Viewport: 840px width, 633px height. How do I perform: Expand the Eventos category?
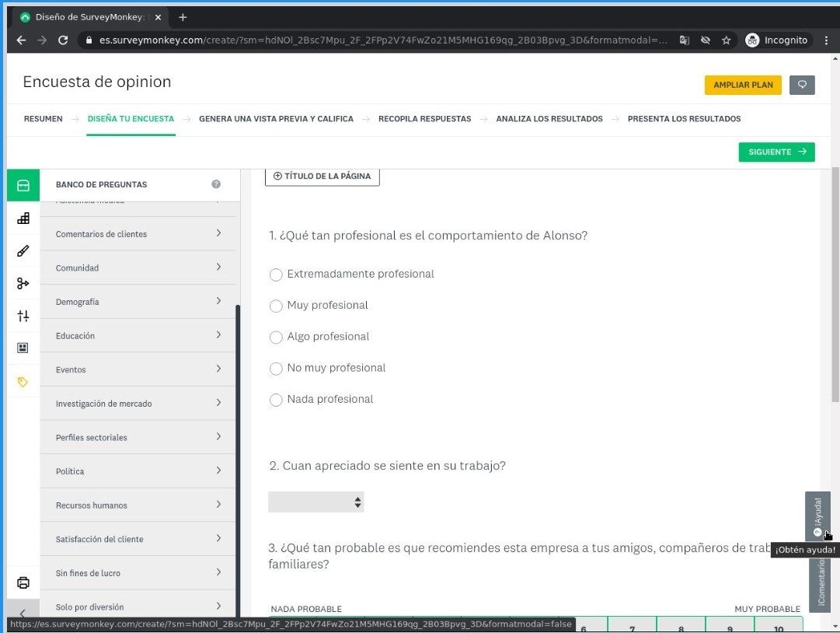[138, 369]
